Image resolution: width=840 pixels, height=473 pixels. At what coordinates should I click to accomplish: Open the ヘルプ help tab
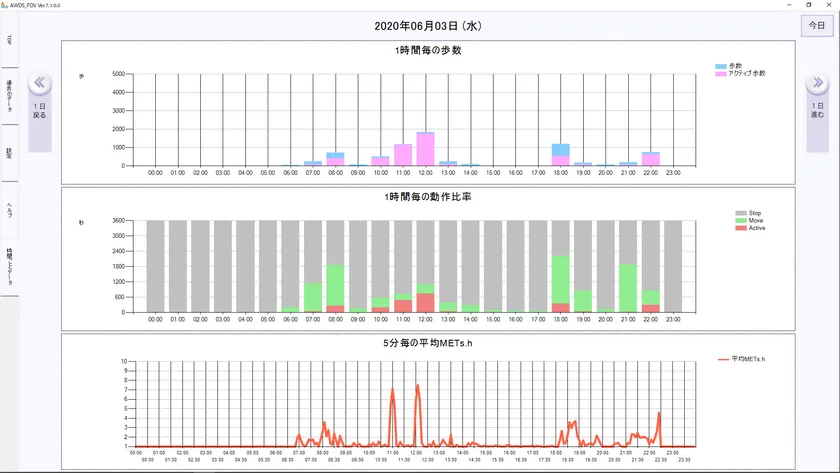[9, 210]
